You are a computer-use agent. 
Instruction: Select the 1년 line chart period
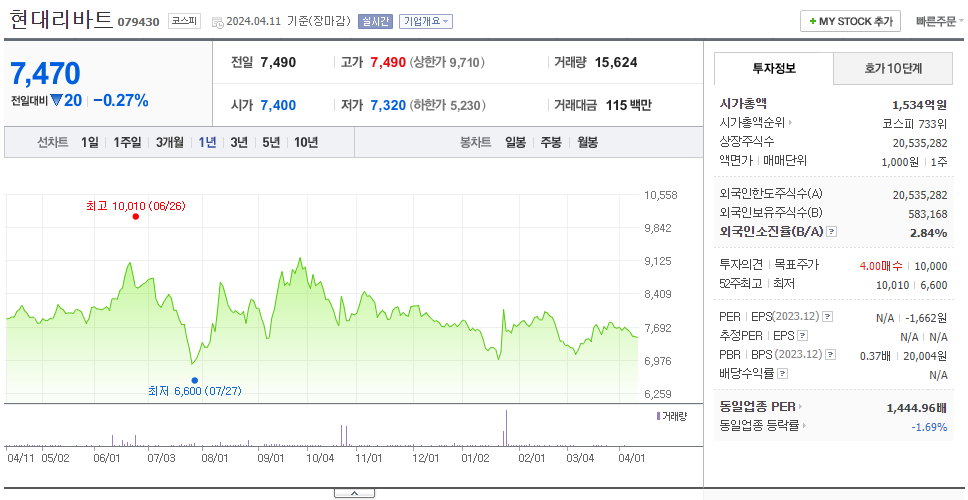pyautogui.click(x=207, y=143)
